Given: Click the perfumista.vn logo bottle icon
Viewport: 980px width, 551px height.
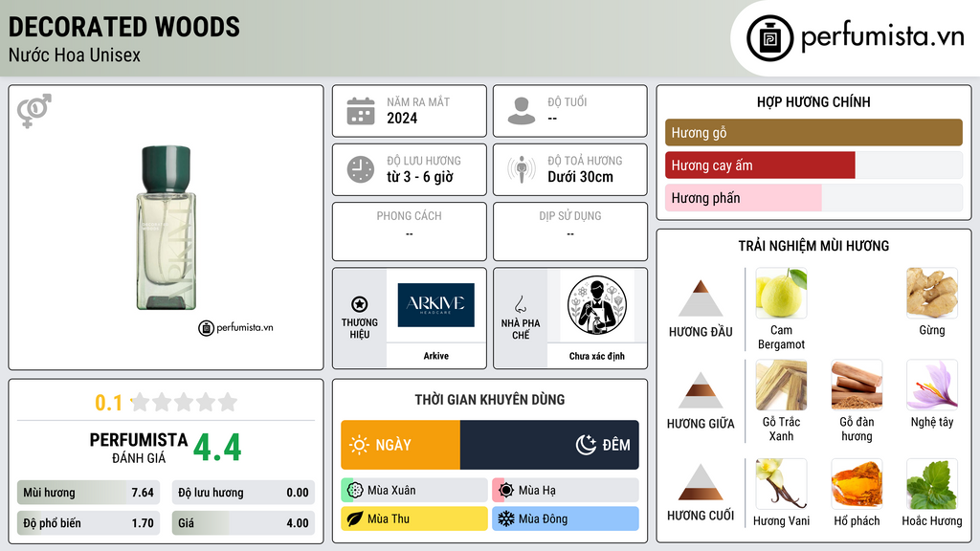Looking at the screenshot, I should (769, 38).
